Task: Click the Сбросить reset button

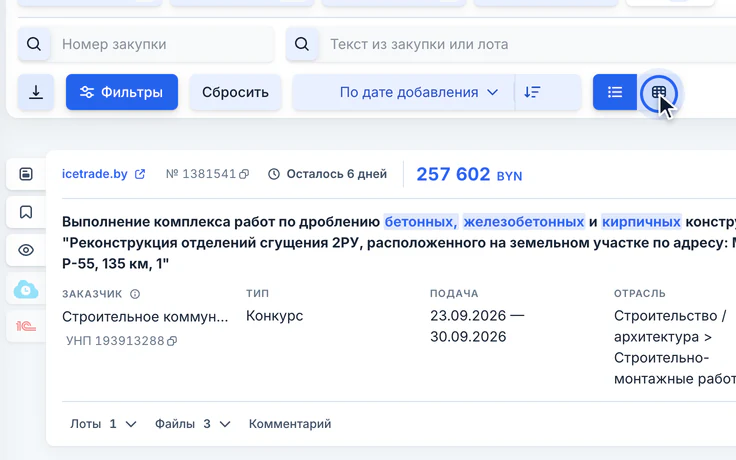Action: coord(235,92)
